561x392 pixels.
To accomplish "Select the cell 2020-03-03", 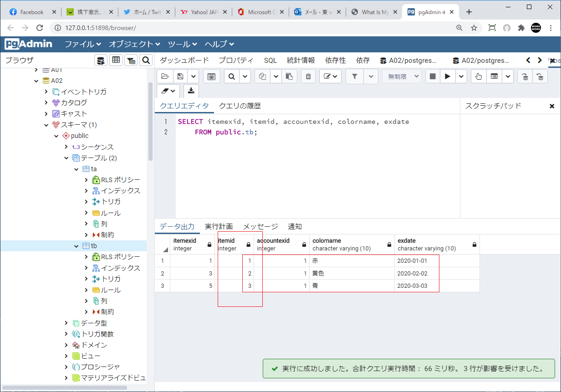I will 437,286.
